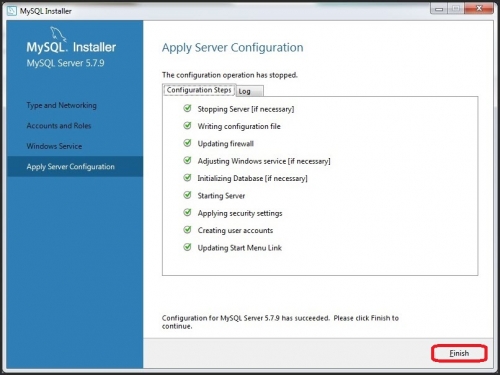Open the Type and Networking step

pyautogui.click(x=62, y=105)
